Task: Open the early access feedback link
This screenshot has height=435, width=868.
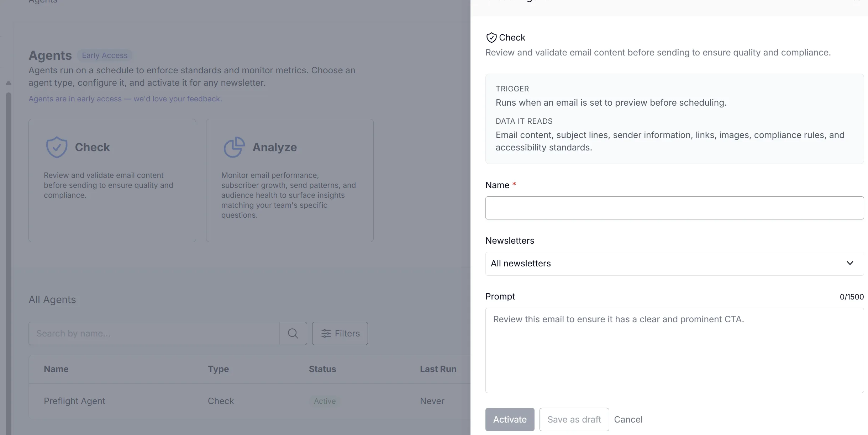Action: (x=125, y=99)
